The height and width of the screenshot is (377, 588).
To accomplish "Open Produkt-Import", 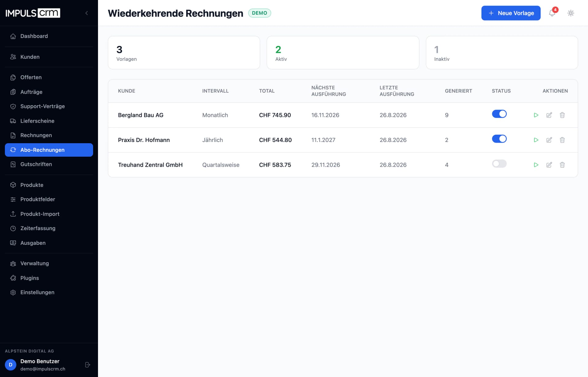I will tap(49, 214).
